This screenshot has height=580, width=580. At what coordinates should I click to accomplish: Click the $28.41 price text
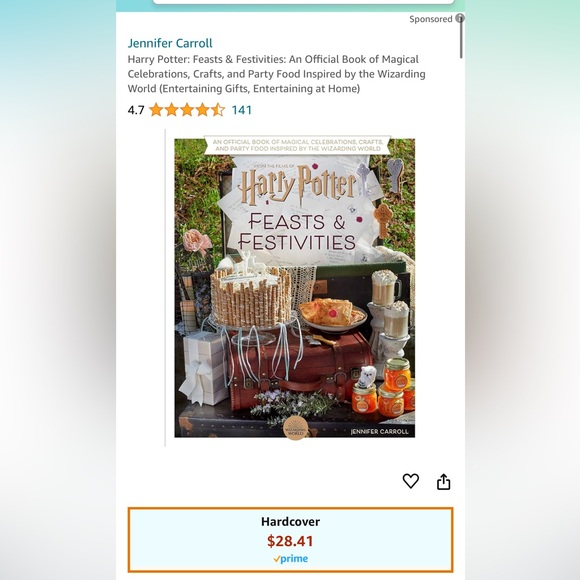pyautogui.click(x=290, y=541)
